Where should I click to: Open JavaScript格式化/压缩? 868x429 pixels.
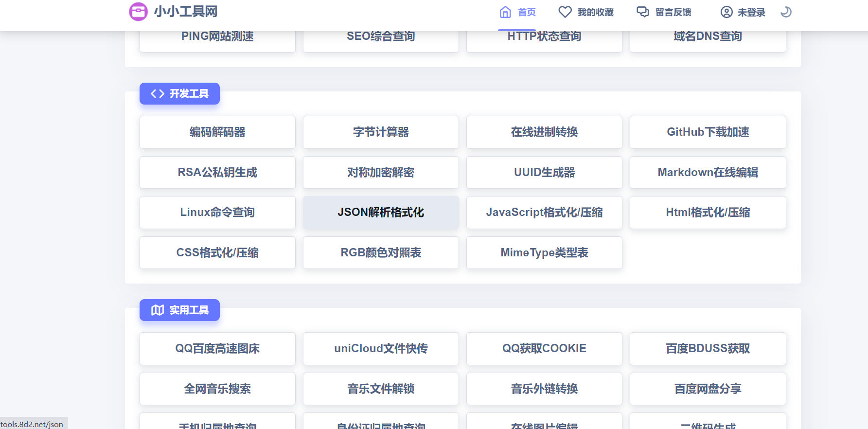click(x=544, y=213)
